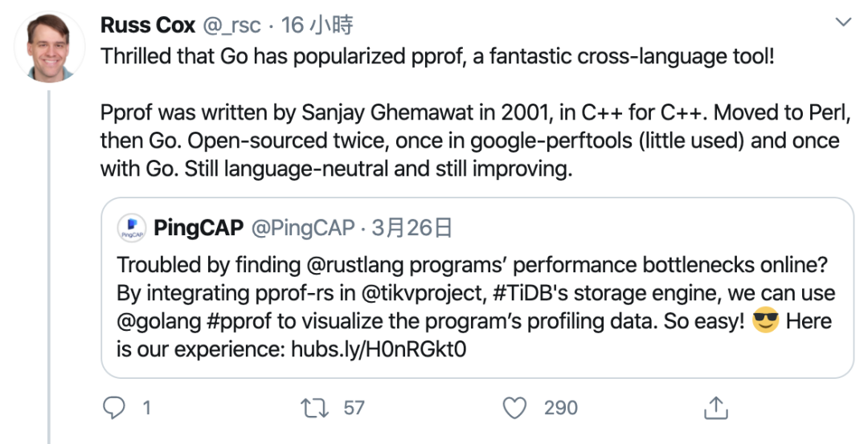Click the share upload icon
Viewport: 868px width, 444px height.
point(715,408)
